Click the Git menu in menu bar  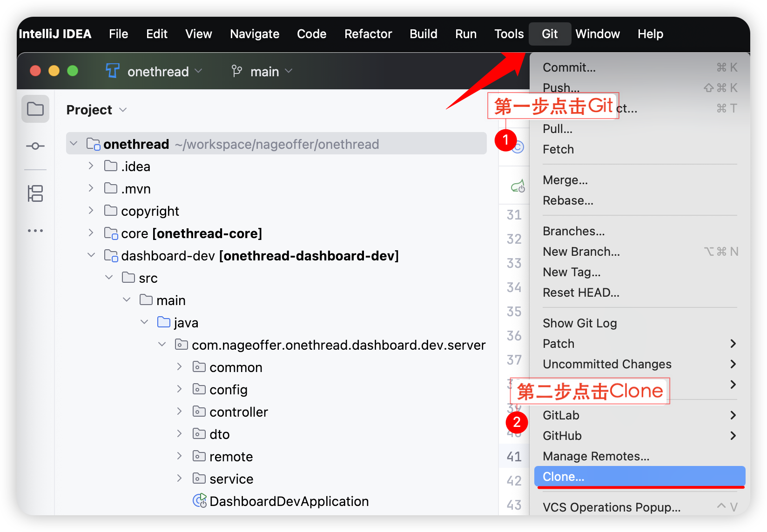pos(550,33)
